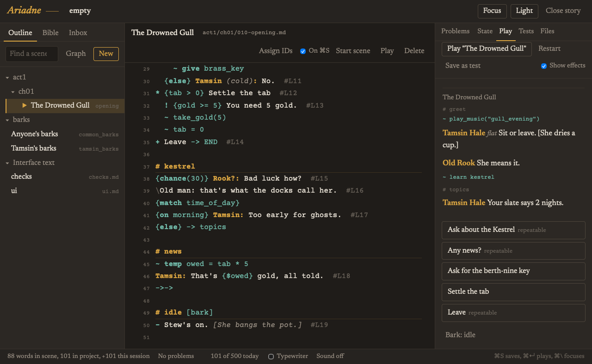
Task: Open the Graph view
Action: coord(76,54)
